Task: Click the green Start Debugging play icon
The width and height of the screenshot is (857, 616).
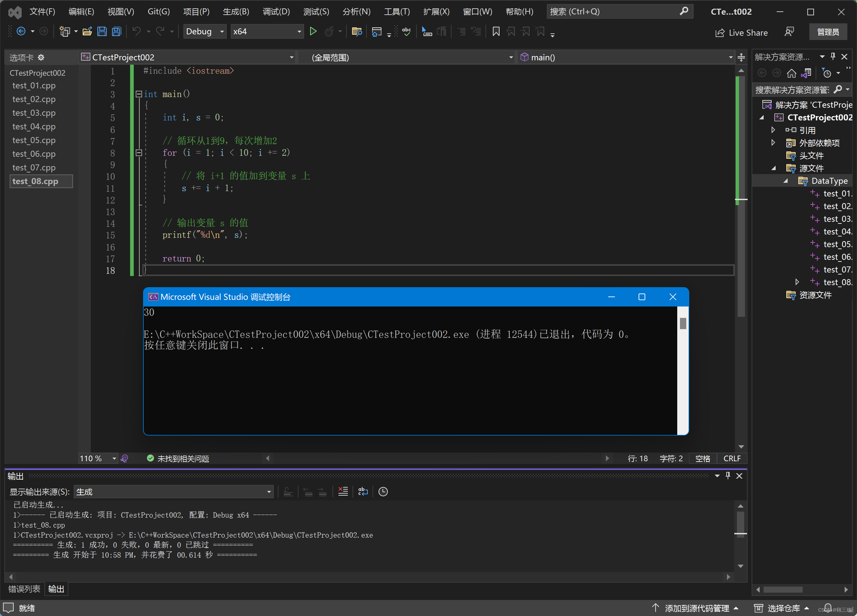Action: (313, 31)
